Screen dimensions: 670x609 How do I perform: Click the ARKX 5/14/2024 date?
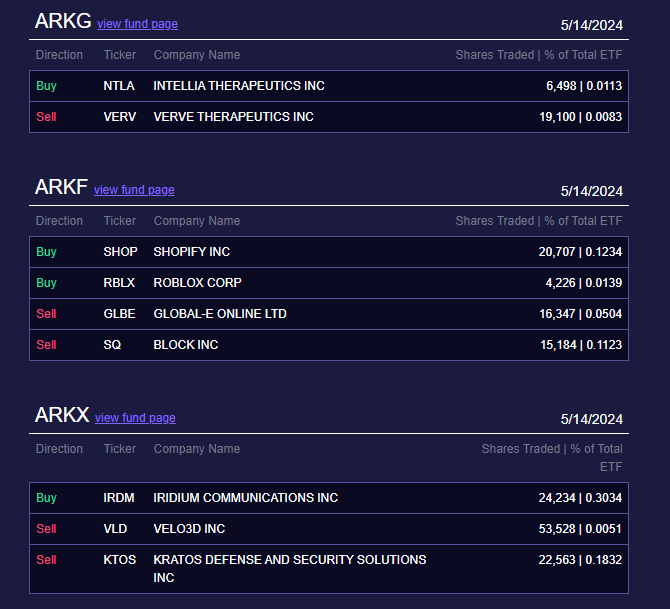[591, 419]
